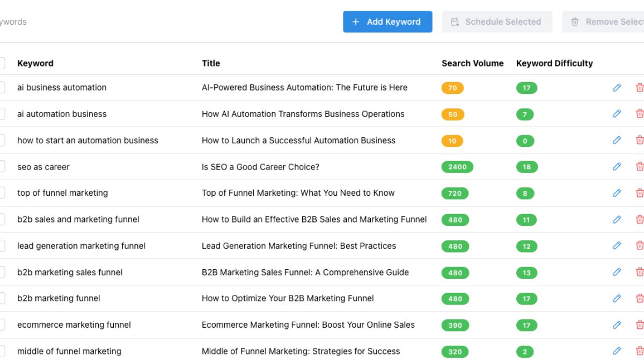Click the calendar icon in Schedule Selected
Viewport: 644px width, 362px height.
tap(454, 21)
